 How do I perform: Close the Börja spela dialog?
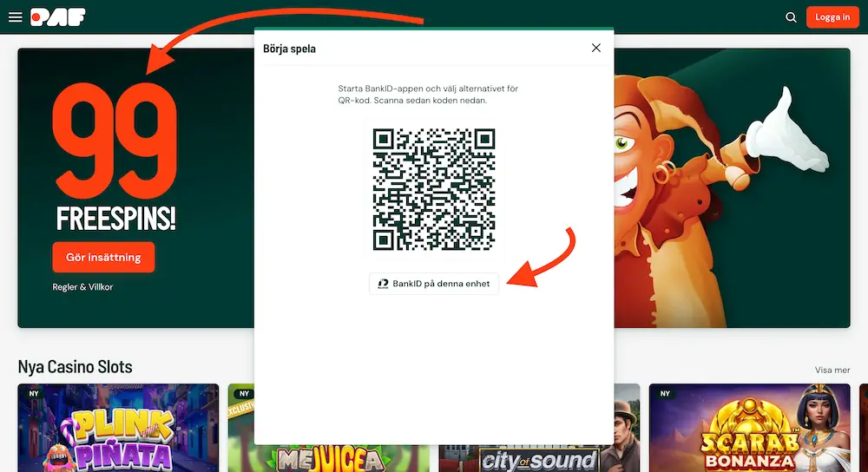[x=595, y=48]
